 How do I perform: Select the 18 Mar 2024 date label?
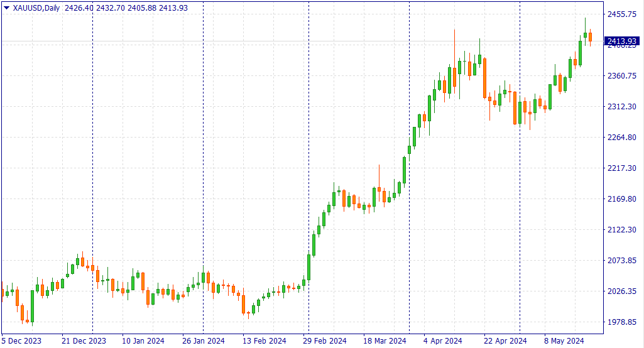(x=385, y=341)
